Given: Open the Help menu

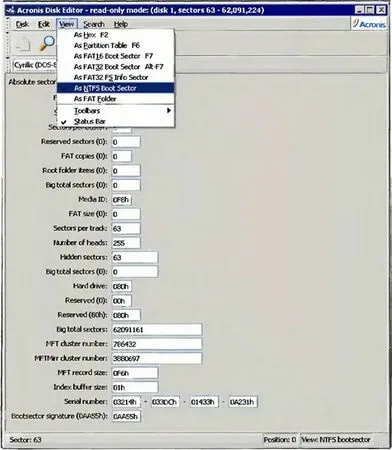Looking at the screenshot, I should [121, 24].
